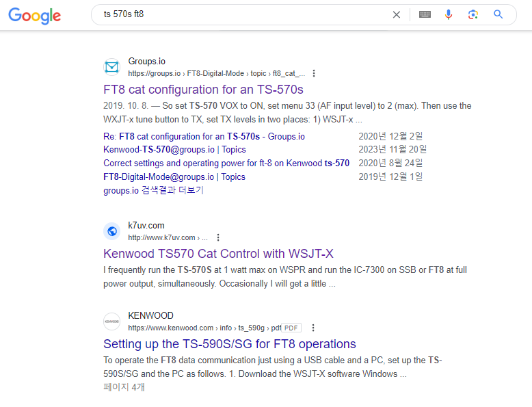
Task: Click the k7uv snippet about WSPR
Action: click(285, 276)
